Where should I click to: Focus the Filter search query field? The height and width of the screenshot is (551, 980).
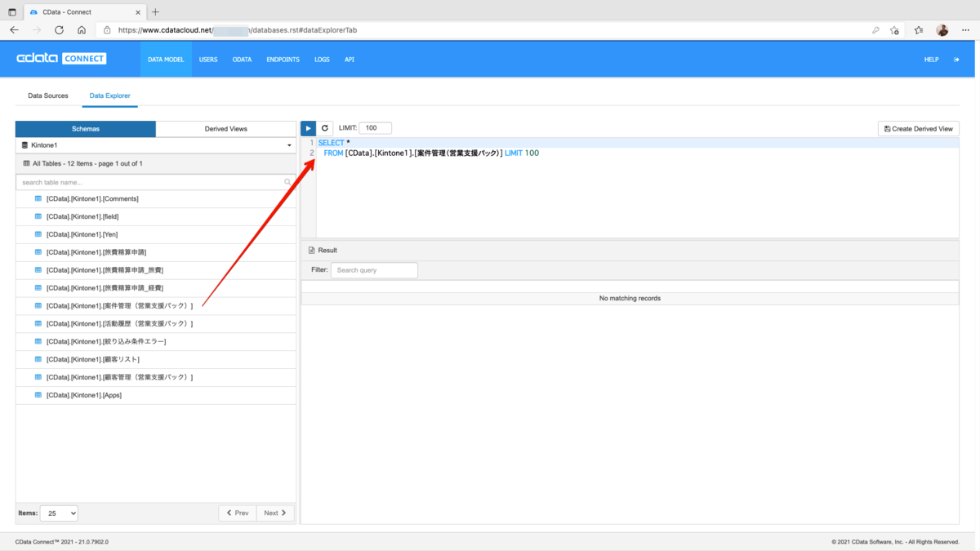tap(374, 270)
